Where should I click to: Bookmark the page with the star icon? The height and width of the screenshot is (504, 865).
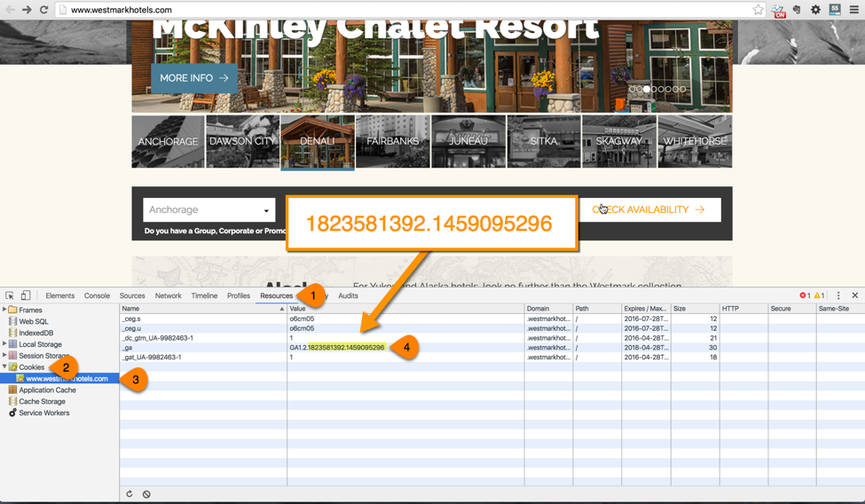(758, 10)
